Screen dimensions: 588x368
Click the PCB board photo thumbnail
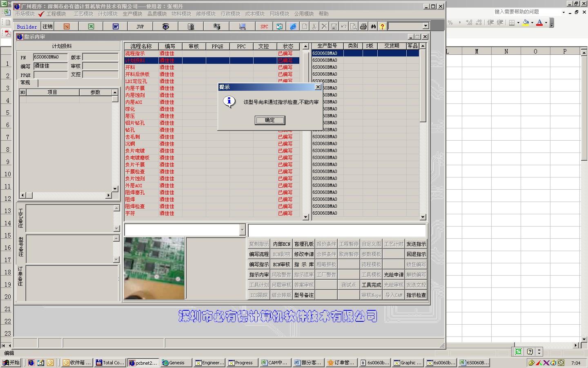[x=154, y=268]
